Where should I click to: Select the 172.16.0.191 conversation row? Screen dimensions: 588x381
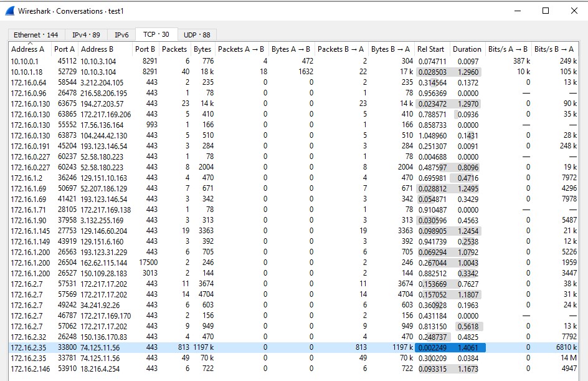point(293,146)
